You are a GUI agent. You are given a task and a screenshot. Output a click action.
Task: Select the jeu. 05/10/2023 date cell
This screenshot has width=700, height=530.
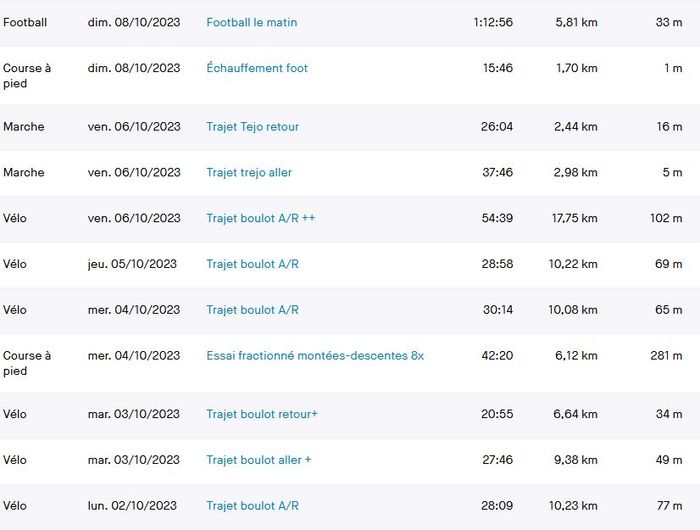(132, 264)
